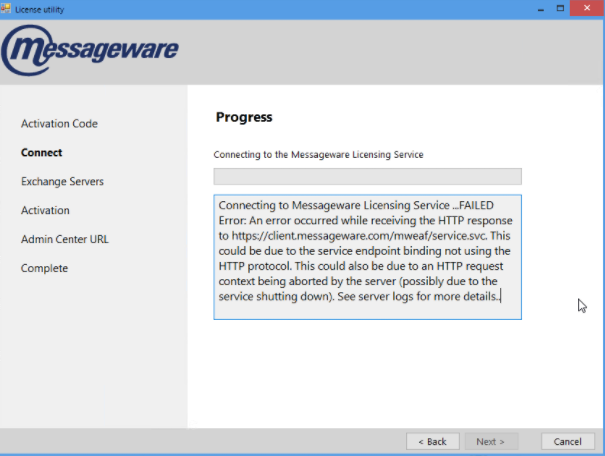Click the License utility title bar icon

click(x=7, y=8)
